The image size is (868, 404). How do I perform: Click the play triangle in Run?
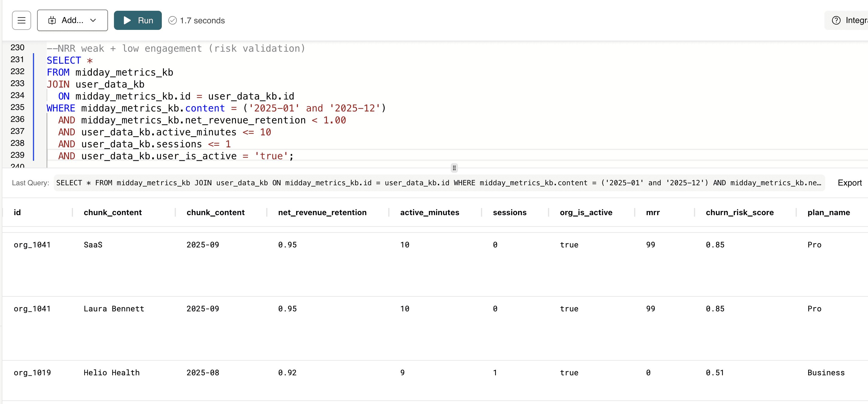click(x=127, y=21)
